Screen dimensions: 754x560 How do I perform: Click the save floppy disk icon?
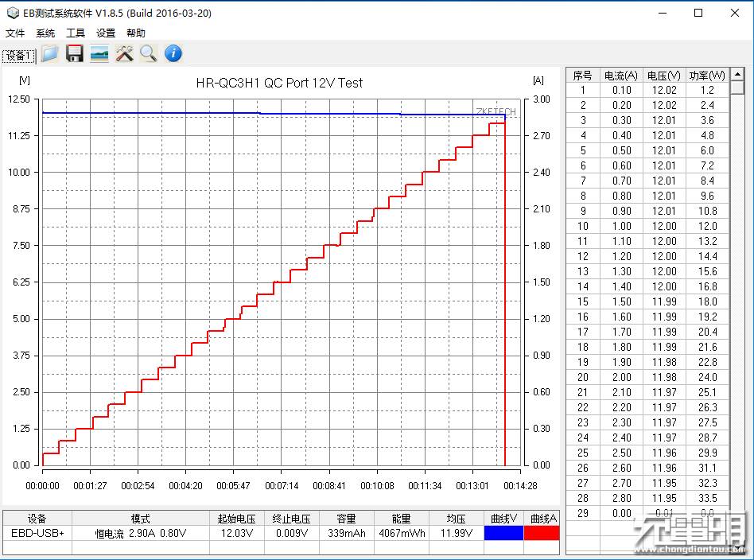click(75, 53)
